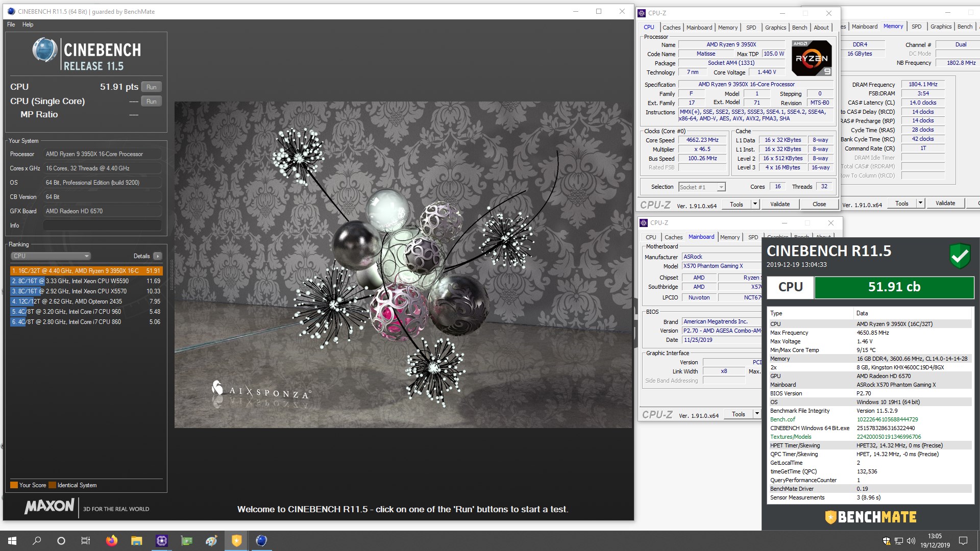
Task: Select Memory tab in Mainboard CPU-Z window
Action: [729, 237]
